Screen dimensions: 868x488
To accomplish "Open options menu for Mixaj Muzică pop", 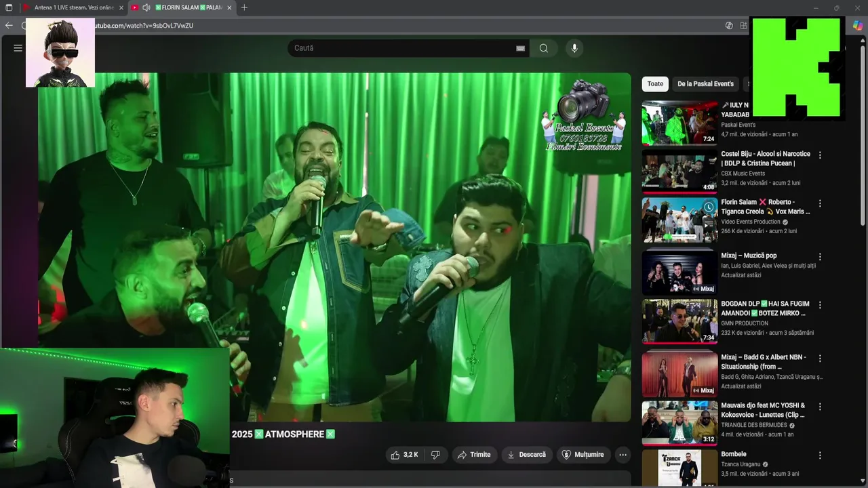I will [820, 257].
